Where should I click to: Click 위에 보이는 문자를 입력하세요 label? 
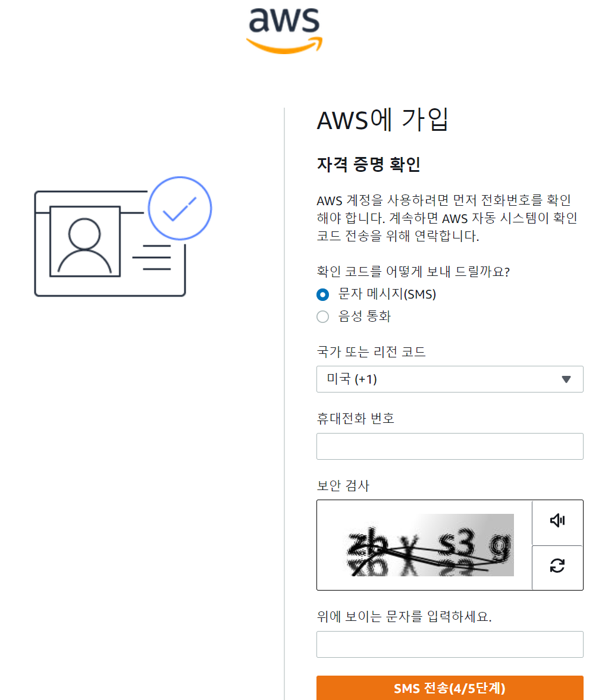(404, 617)
